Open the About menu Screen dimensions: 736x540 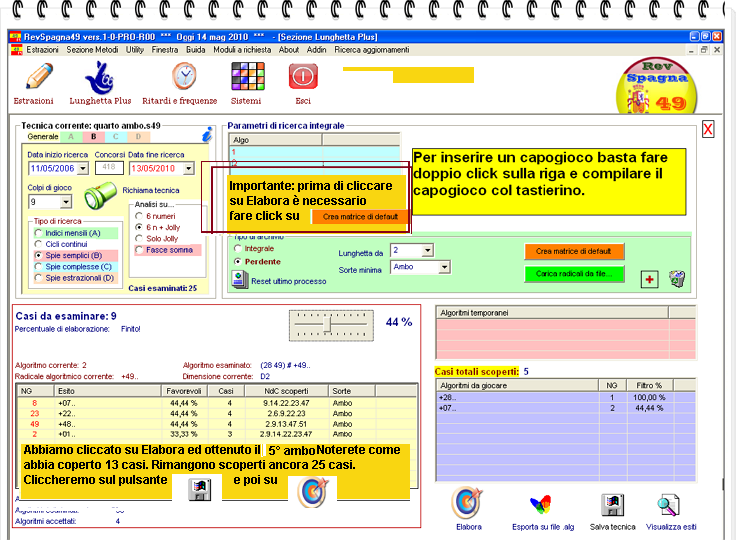click(x=289, y=50)
